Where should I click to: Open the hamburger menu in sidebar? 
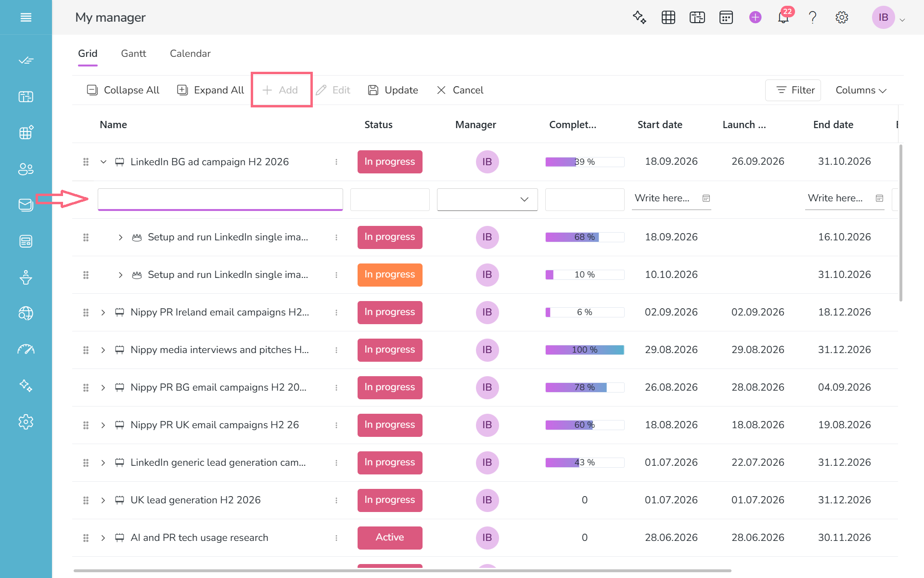(26, 17)
